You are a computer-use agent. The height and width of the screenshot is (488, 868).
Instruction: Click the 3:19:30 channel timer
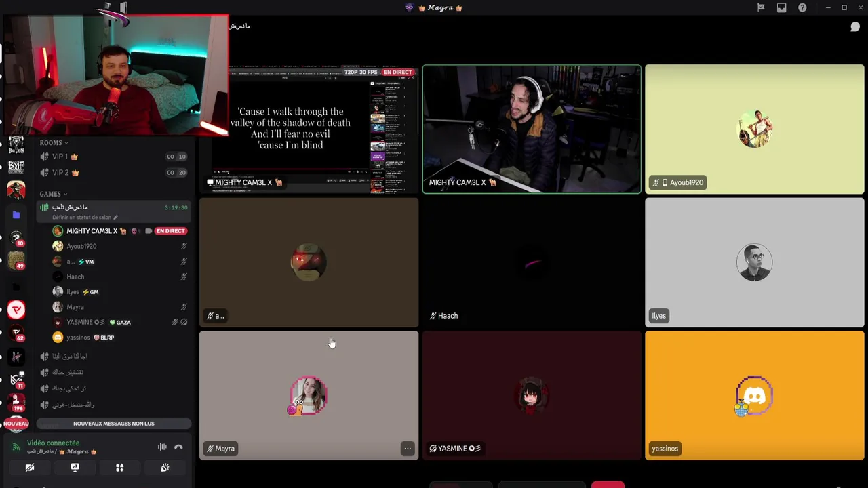pos(176,207)
